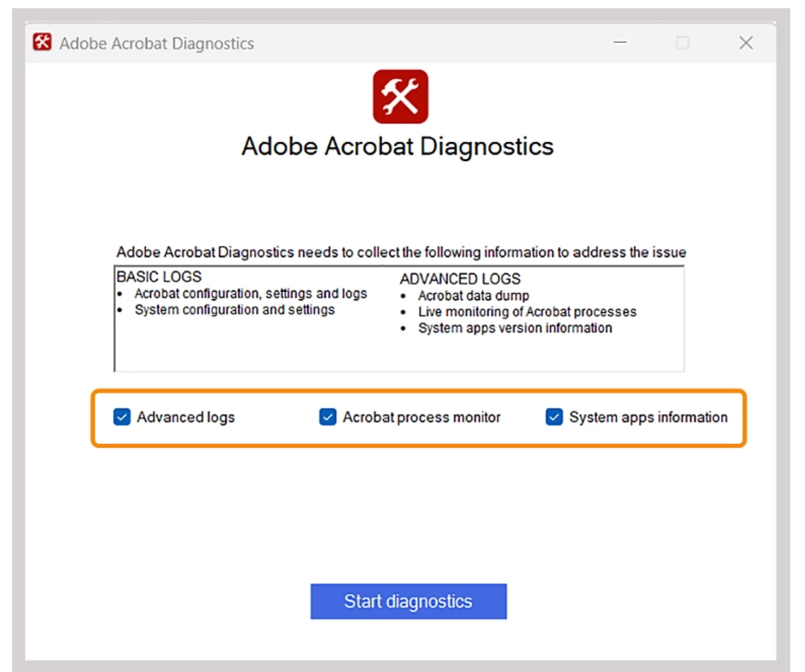The image size is (805, 672).
Task: Click the 'Acrobat data dump' bullet
Action: pyautogui.click(x=473, y=296)
